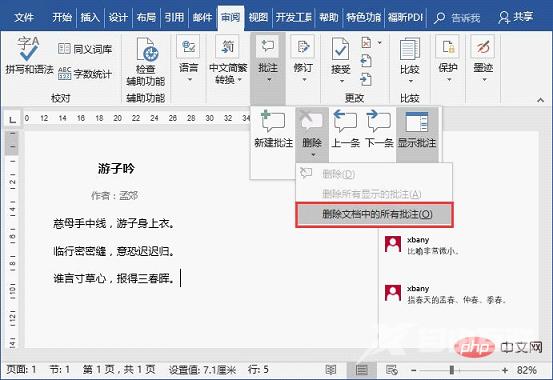The image size is (553, 380).
Task: Go to previous change icon in Changes group
Action: tap(366, 61)
